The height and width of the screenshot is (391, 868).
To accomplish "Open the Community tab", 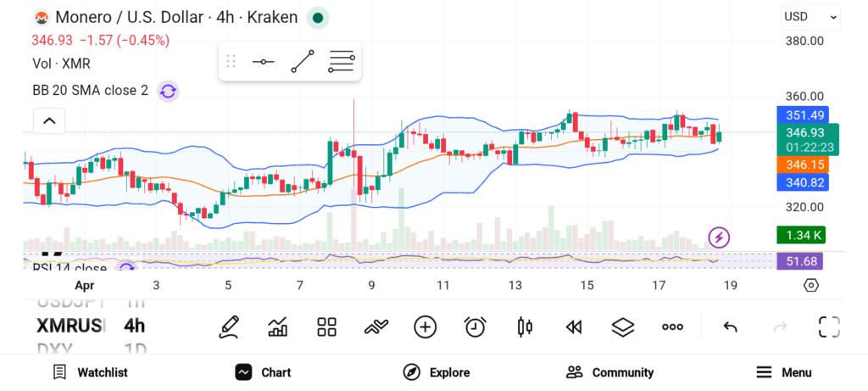I will coord(610,372).
